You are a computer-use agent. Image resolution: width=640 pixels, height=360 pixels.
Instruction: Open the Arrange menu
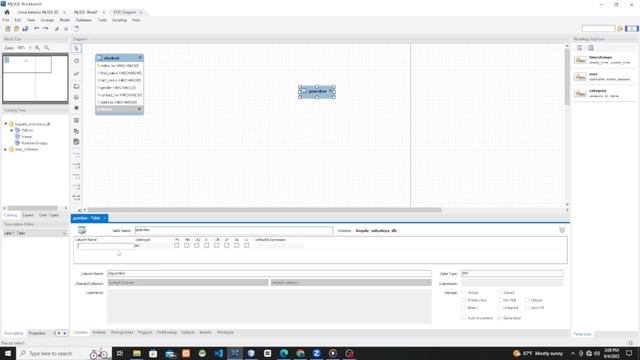[x=47, y=20]
